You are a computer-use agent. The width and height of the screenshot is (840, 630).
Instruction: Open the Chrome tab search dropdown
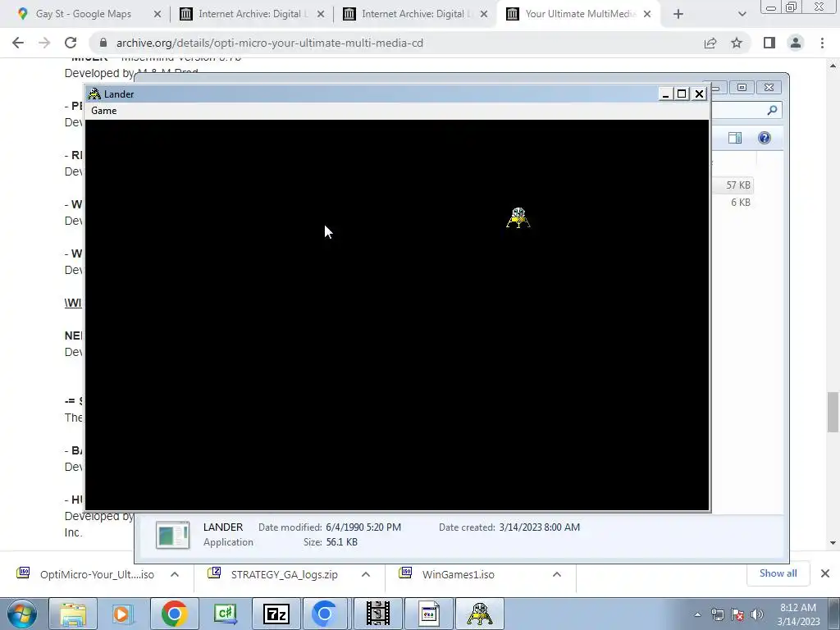[742, 15]
